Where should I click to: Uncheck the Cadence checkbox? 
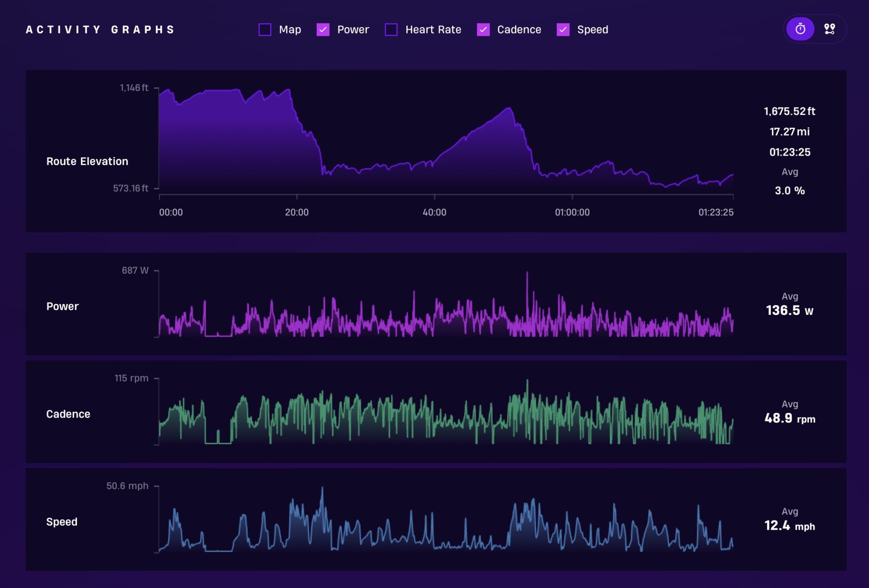pos(483,30)
